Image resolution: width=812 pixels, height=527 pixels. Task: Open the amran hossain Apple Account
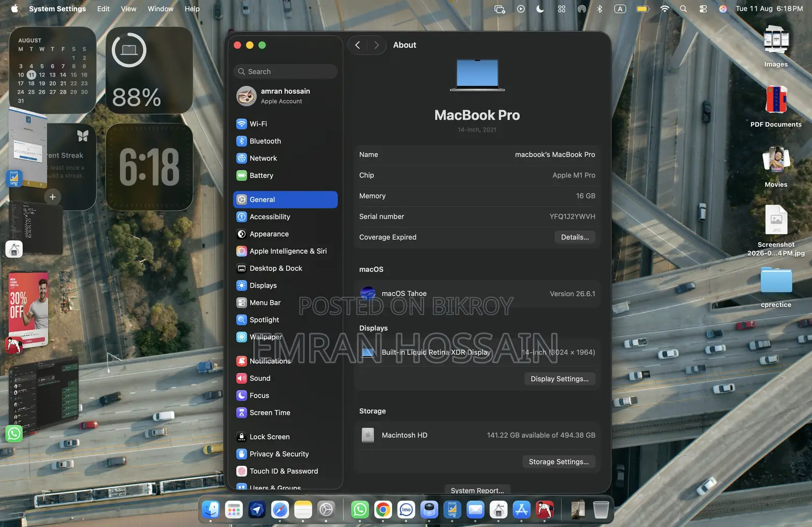click(x=285, y=96)
